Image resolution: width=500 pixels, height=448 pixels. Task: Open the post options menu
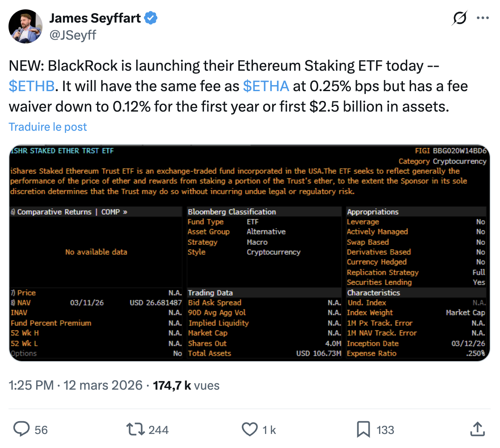tap(483, 18)
